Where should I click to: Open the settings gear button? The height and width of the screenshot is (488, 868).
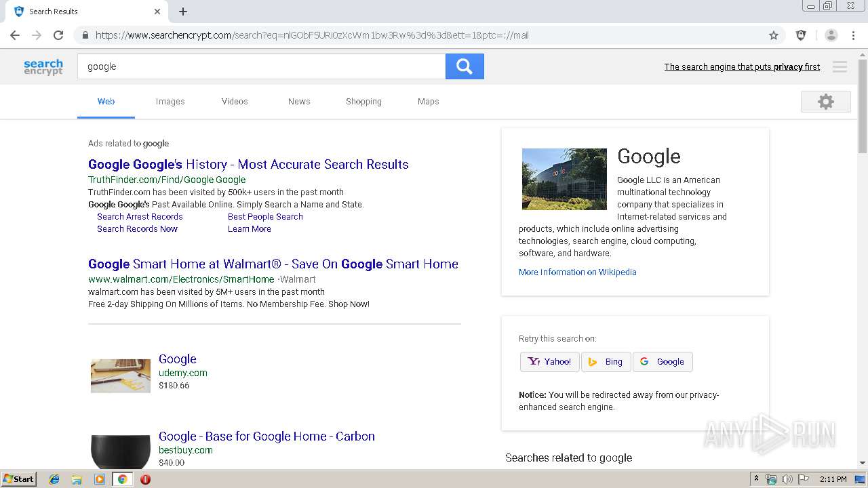(x=825, y=102)
